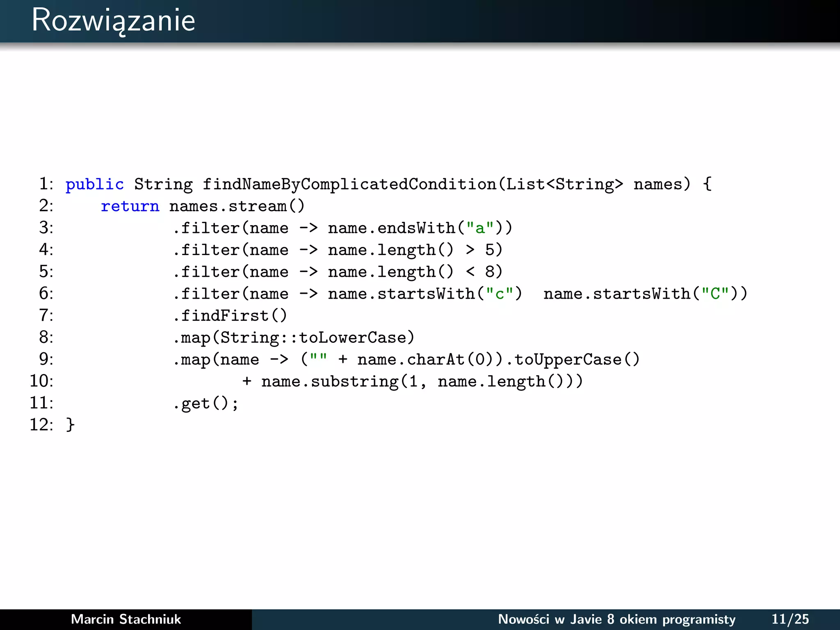Click "name.substring(1, name.length())" on line 10

(417, 382)
